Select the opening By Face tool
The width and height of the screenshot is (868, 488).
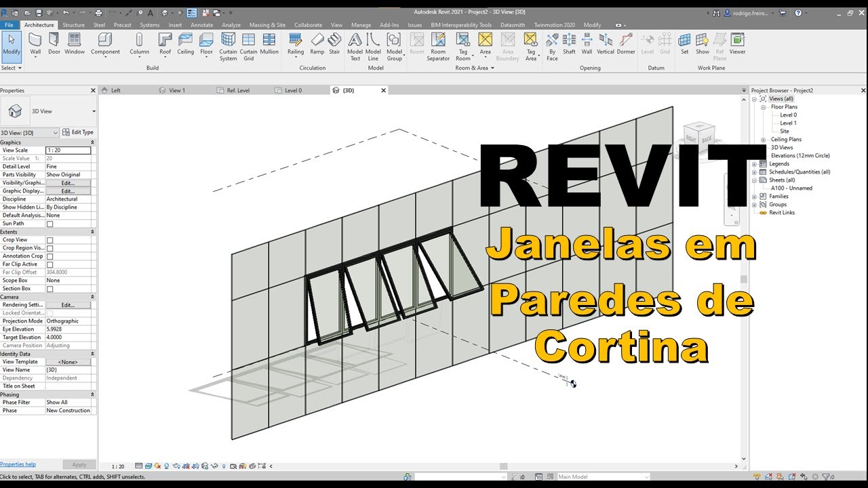pyautogui.click(x=552, y=46)
